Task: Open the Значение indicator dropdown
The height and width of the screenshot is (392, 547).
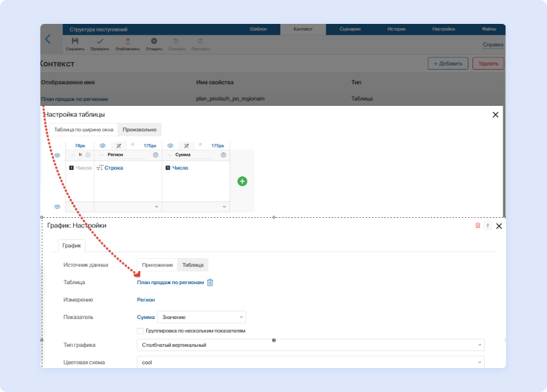Action: pyautogui.click(x=201, y=317)
